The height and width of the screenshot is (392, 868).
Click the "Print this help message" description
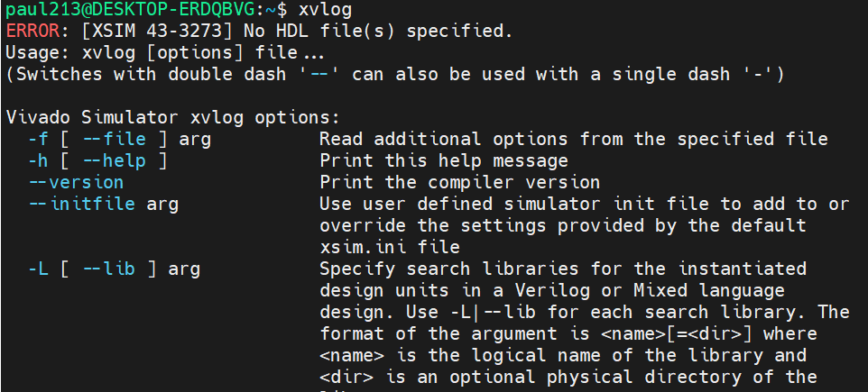444,161
